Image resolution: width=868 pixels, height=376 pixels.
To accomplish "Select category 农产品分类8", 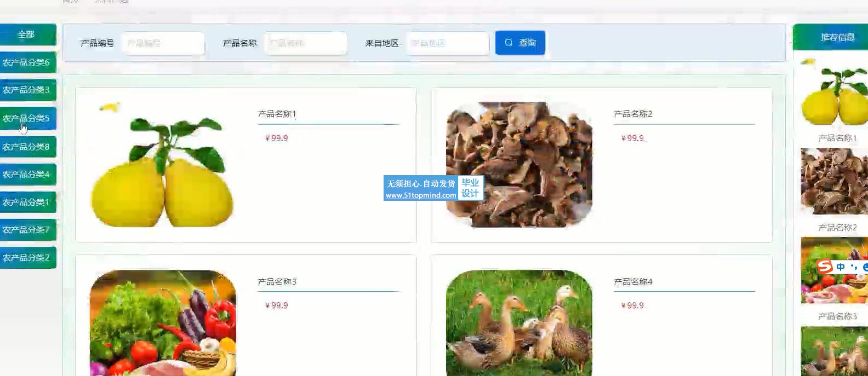I will point(28,147).
